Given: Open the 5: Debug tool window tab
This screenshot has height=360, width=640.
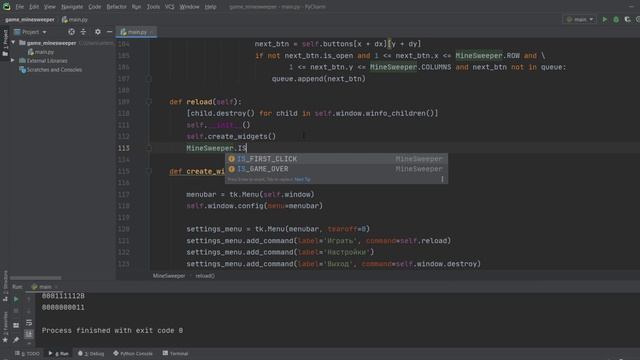Looking at the screenshot, I should click(91, 353).
